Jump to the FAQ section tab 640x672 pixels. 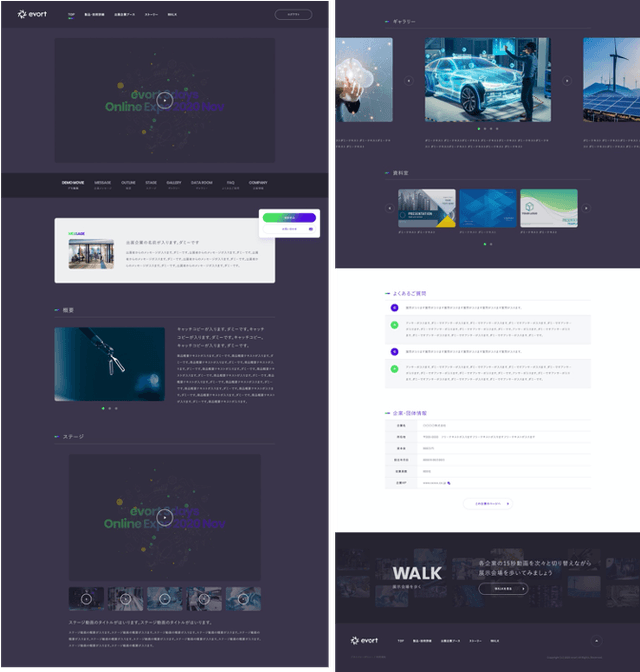(230, 184)
